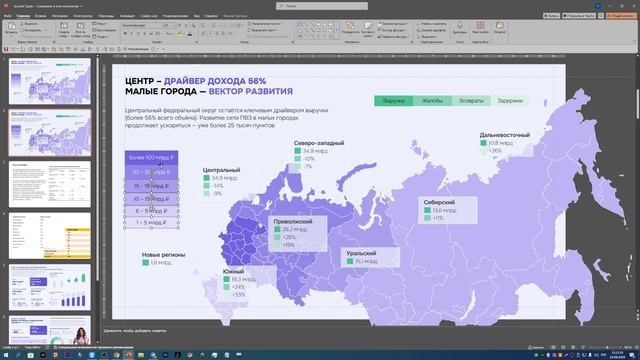Click Undo in quick access toolbar

tap(13, 49)
